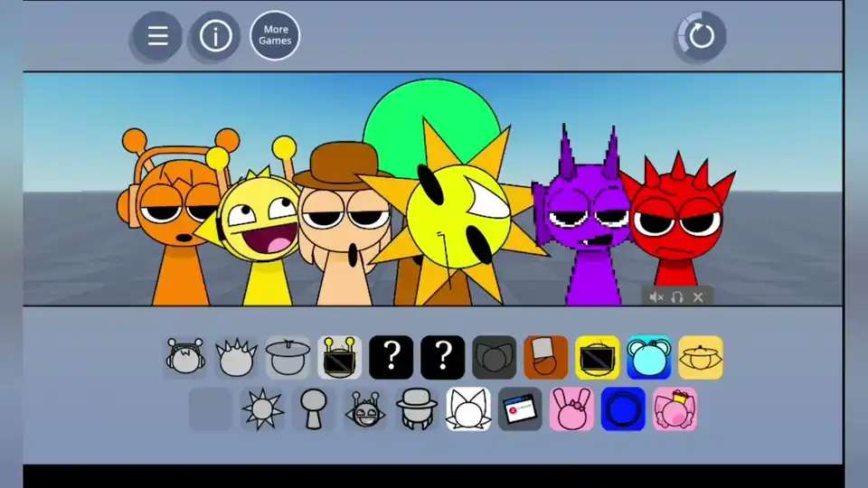Select the yellow hat character icon
Image resolution: width=868 pixels, height=488 pixels.
click(x=701, y=358)
